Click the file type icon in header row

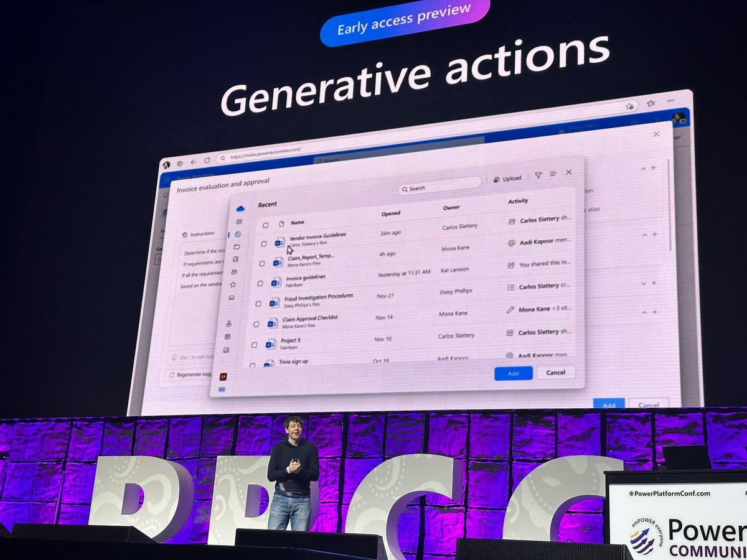(281, 223)
